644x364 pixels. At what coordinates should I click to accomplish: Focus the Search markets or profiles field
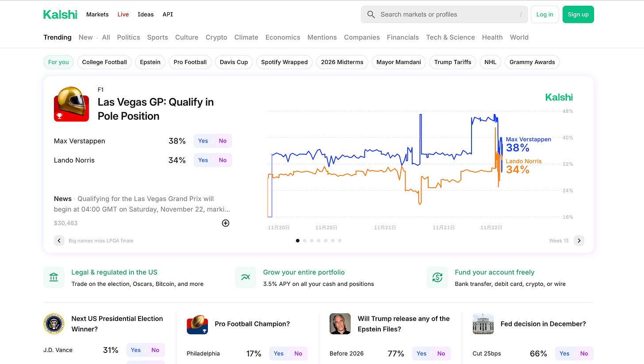[x=444, y=15]
